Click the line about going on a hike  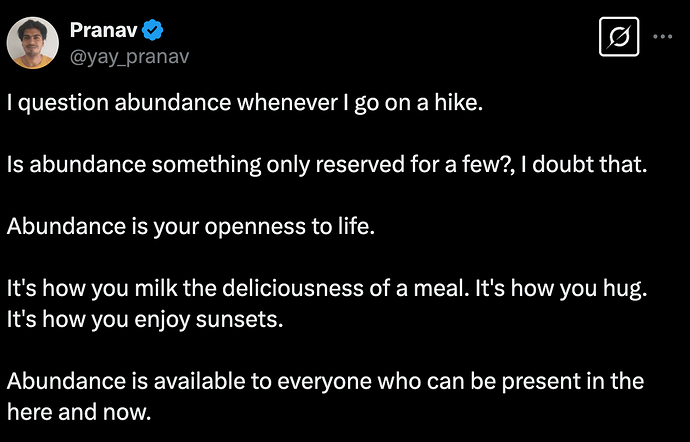[x=245, y=103]
